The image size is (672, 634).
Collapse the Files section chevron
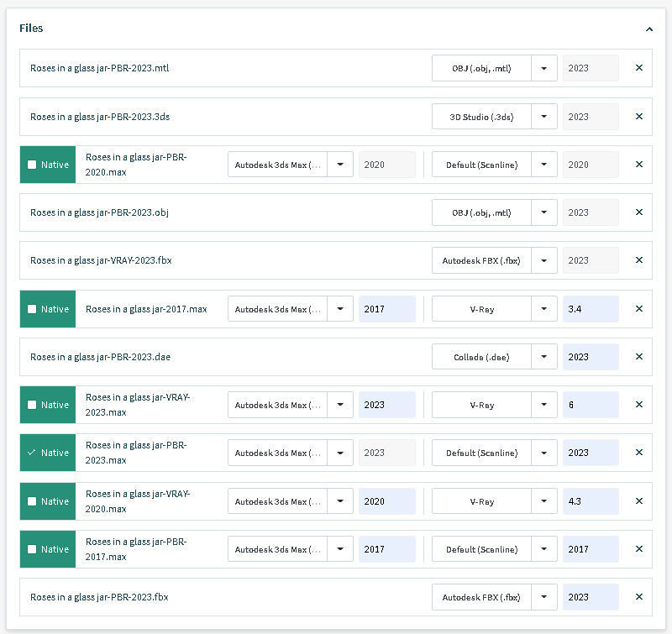click(648, 29)
